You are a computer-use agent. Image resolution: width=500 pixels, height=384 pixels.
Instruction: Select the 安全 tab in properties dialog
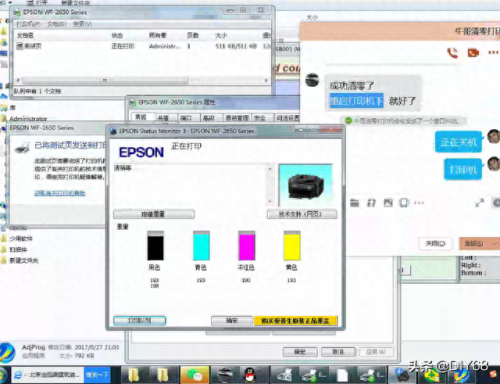click(x=260, y=118)
